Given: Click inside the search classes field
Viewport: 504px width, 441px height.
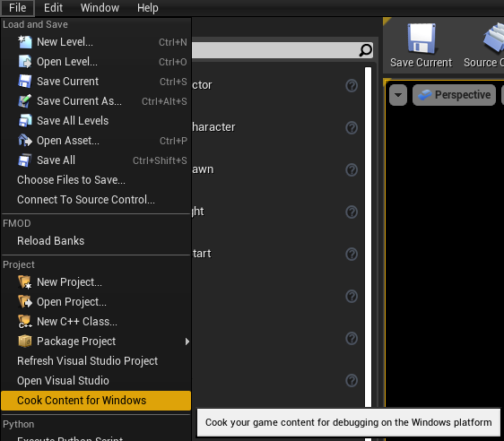Looking at the screenshot, I should [x=276, y=50].
